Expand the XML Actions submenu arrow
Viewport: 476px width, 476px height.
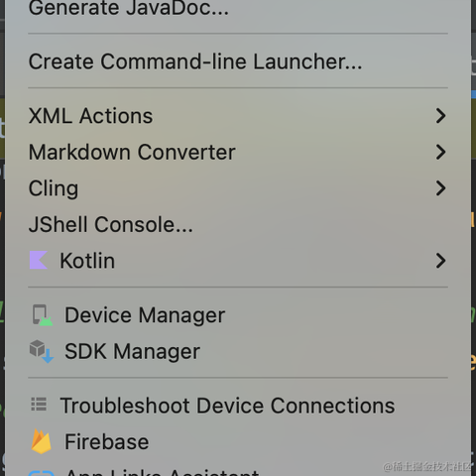(x=440, y=116)
